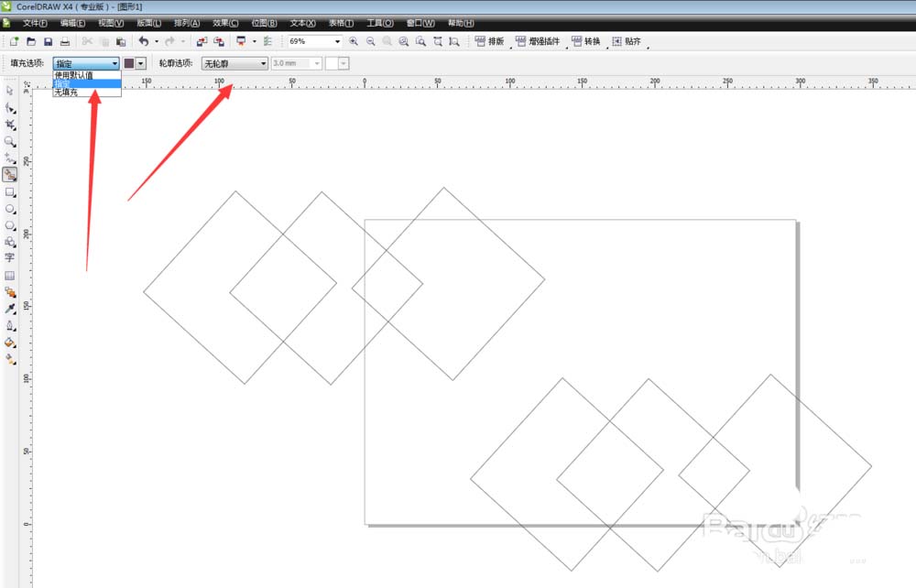Select the Pick tool
The image size is (916, 588).
coord(10,91)
